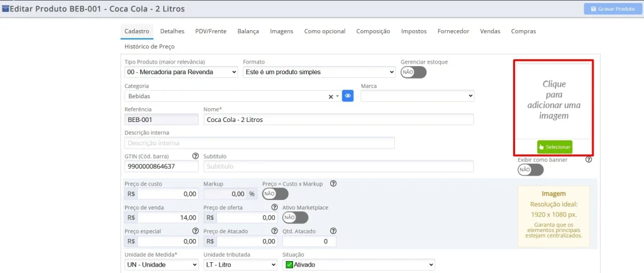The image size is (644, 273).
Task: Click the image placeholder to add an image
Action: [553, 100]
